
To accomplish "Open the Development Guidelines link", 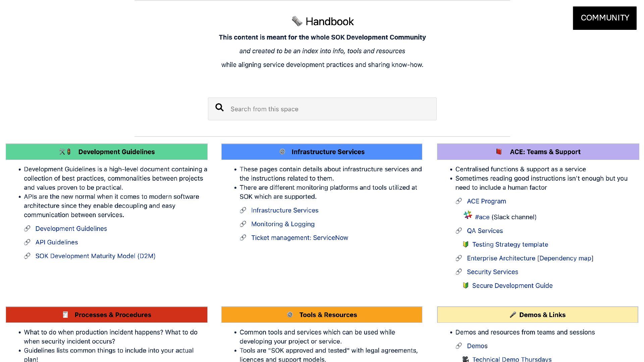I will (71, 229).
